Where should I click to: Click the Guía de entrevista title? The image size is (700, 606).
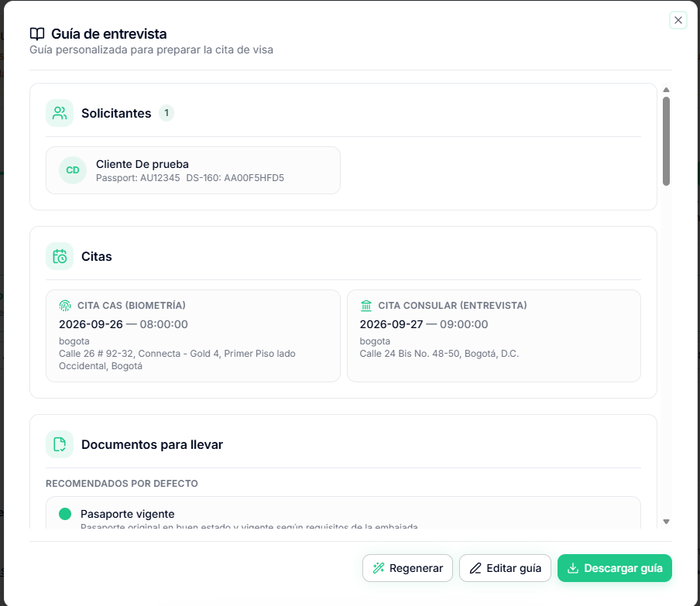coord(109,34)
